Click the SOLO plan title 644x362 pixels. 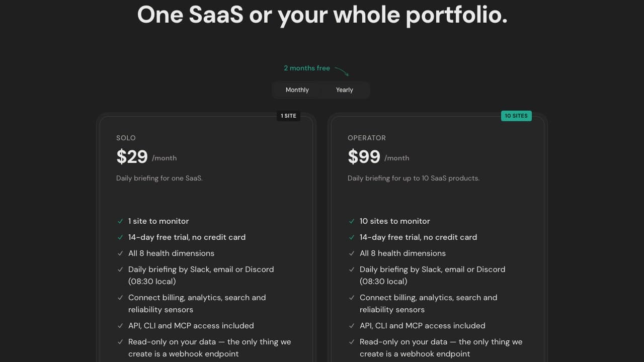tap(126, 138)
